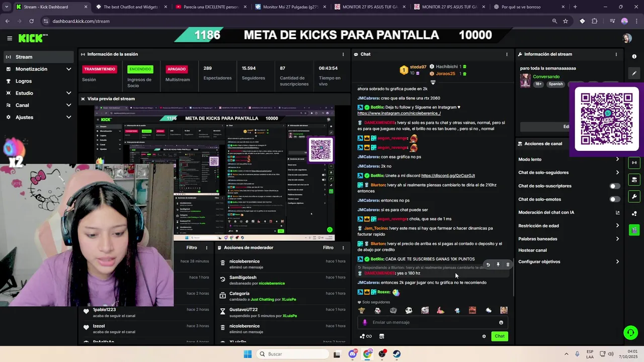This screenshot has width=644, height=362.
Task: Click the channel points infinity icon below chat
Action: pyautogui.click(x=366, y=336)
